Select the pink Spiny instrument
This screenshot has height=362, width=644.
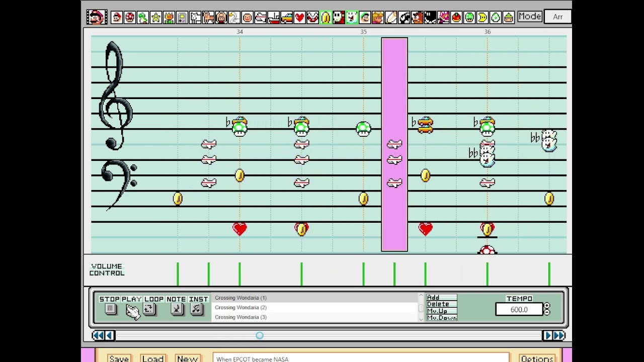pos(444,18)
